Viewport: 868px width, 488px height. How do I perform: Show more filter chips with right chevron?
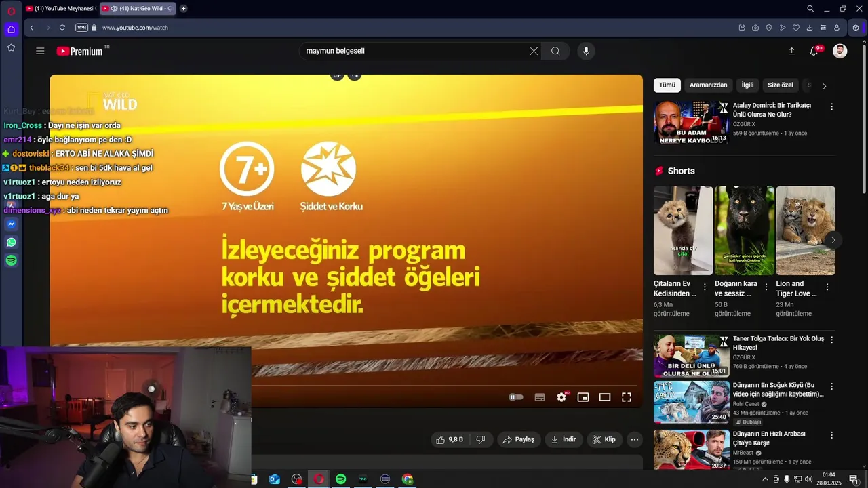tap(824, 86)
